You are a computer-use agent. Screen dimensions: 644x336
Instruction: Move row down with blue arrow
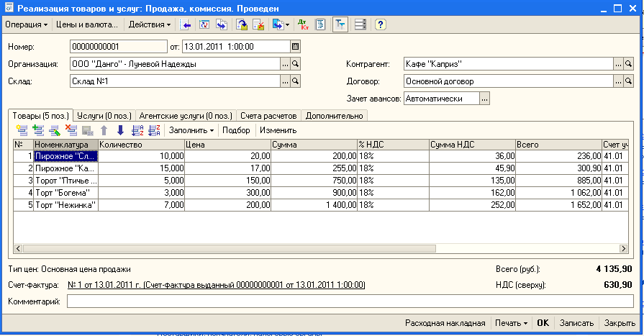[120, 130]
